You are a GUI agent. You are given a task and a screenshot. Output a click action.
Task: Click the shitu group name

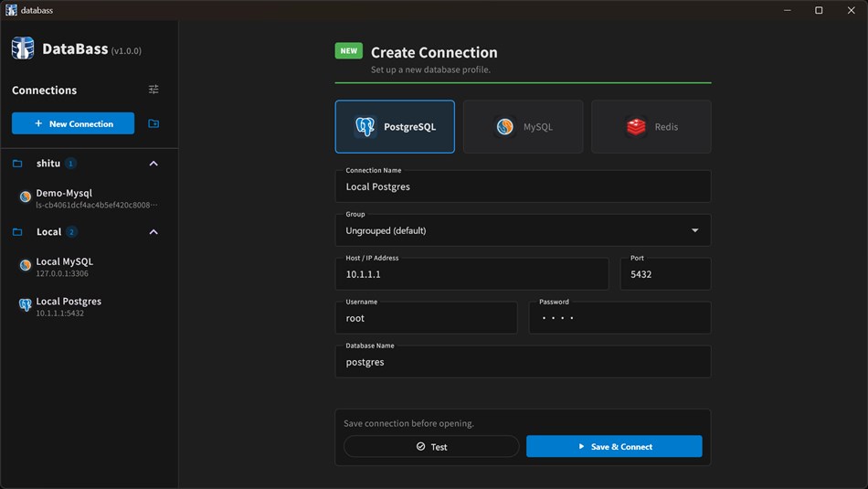click(48, 164)
